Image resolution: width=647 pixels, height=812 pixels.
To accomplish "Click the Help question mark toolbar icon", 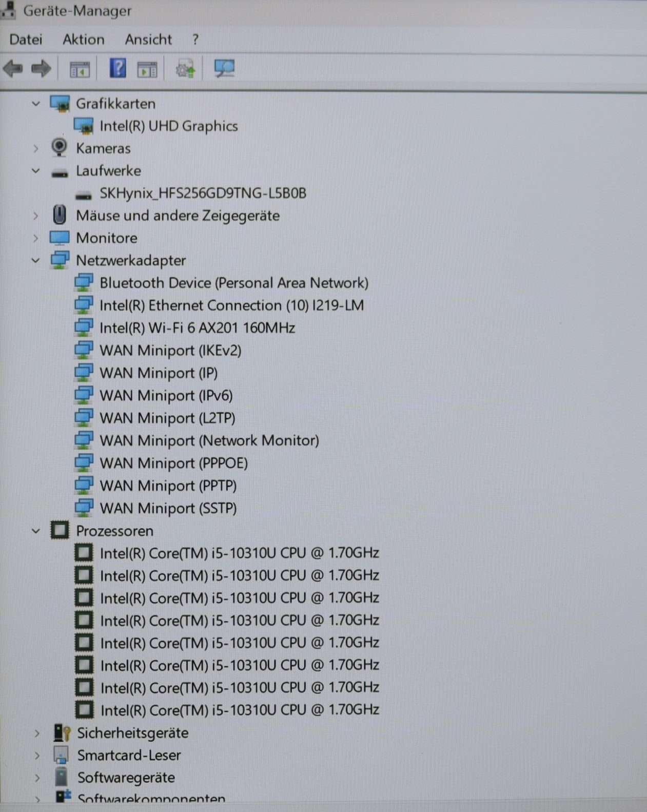I will click(x=117, y=68).
